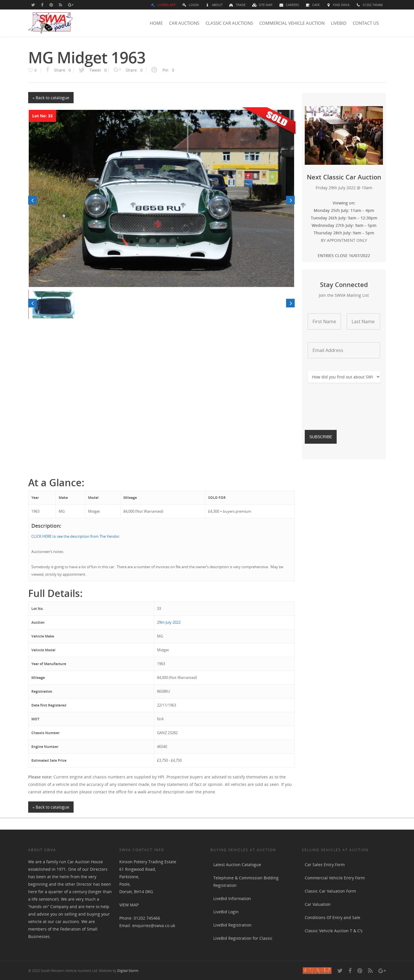This screenshot has height=980, width=414.
Task: Go to previous thumbnails in strip
Action: point(32,303)
